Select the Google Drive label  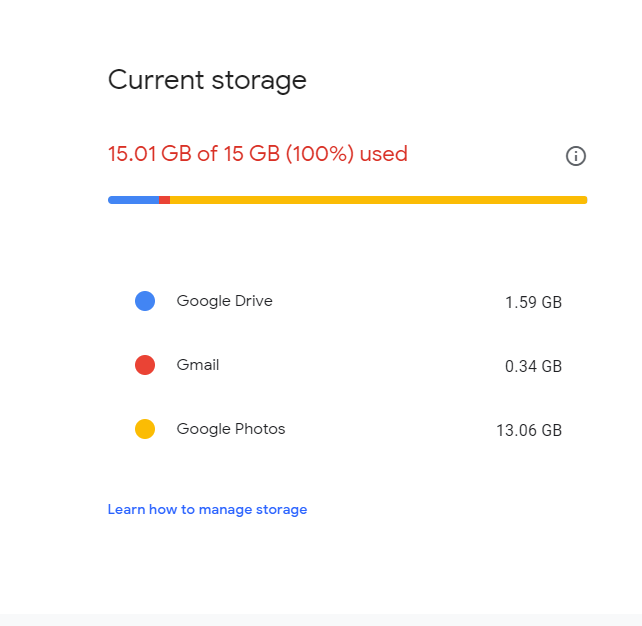click(224, 301)
